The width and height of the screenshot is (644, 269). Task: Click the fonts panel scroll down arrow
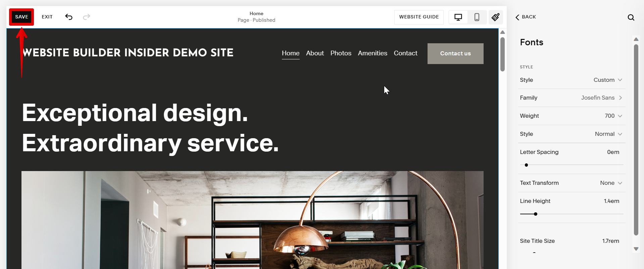point(636,249)
